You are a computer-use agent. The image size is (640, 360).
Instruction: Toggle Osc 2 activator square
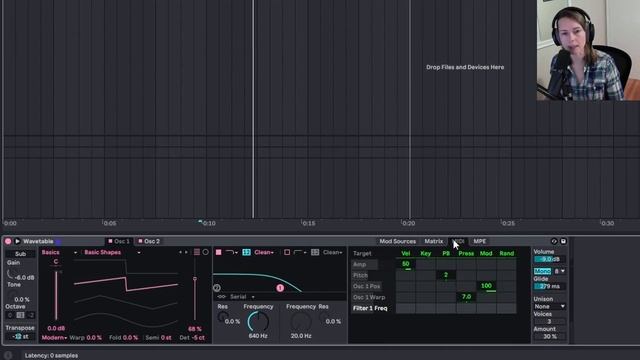pyautogui.click(x=140, y=241)
